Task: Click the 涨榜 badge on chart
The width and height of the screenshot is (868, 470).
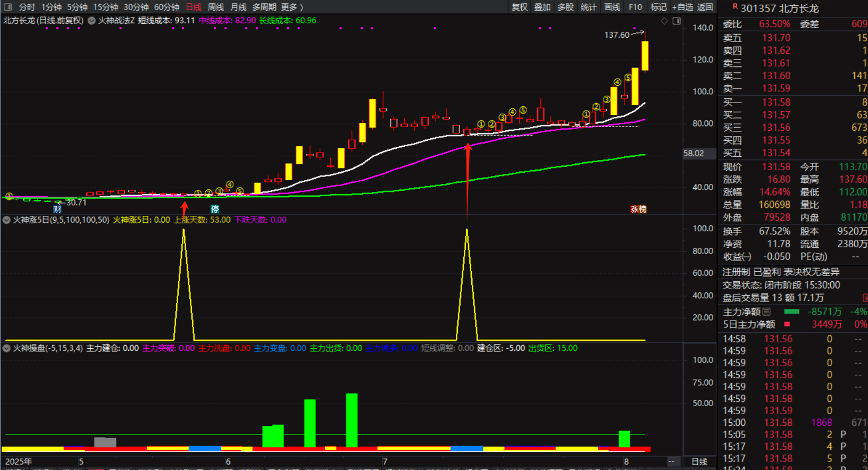Action: coord(638,209)
